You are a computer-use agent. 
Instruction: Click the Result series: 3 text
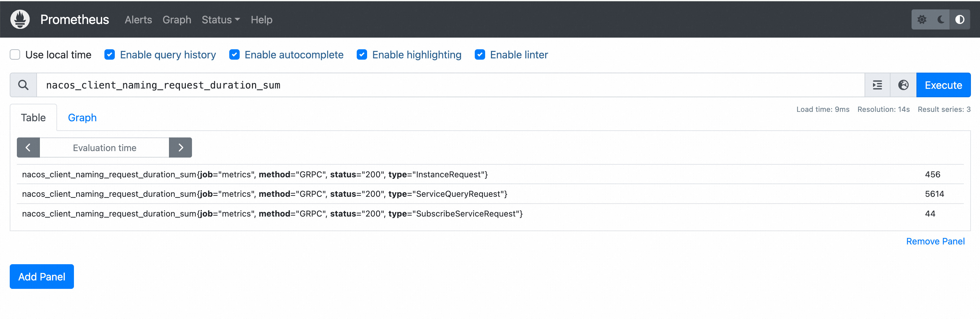pyautogui.click(x=944, y=110)
